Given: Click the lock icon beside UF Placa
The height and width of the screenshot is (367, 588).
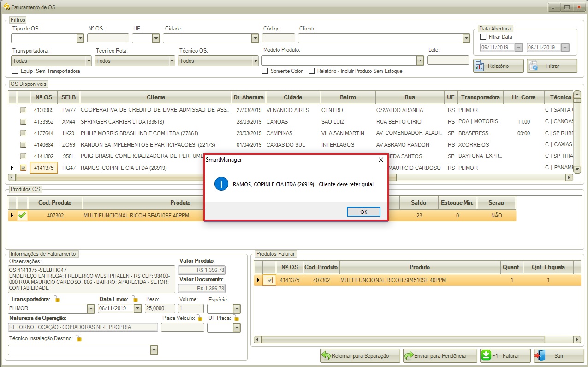Looking at the screenshot, I should coord(236,318).
